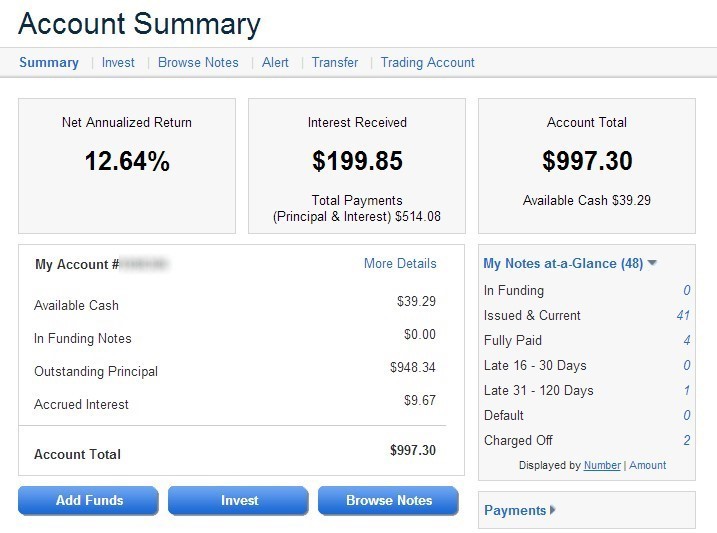Open the Issued & Current count 41
717x533 pixels.
[683, 315]
